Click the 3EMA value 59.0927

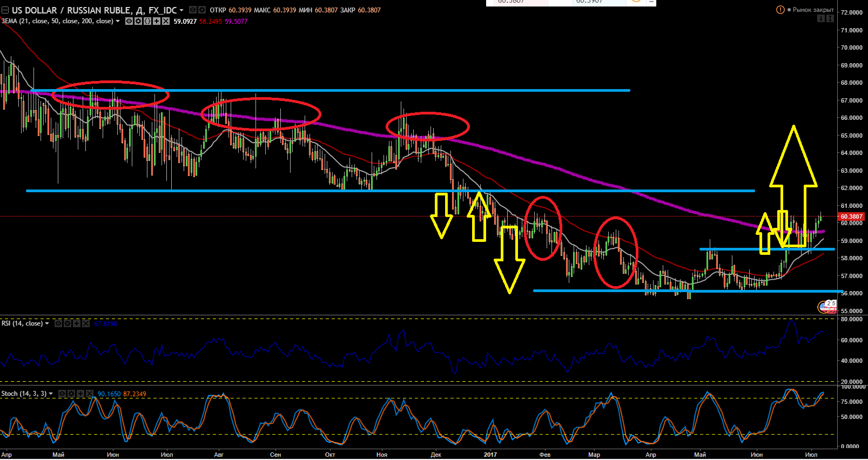[x=185, y=22]
